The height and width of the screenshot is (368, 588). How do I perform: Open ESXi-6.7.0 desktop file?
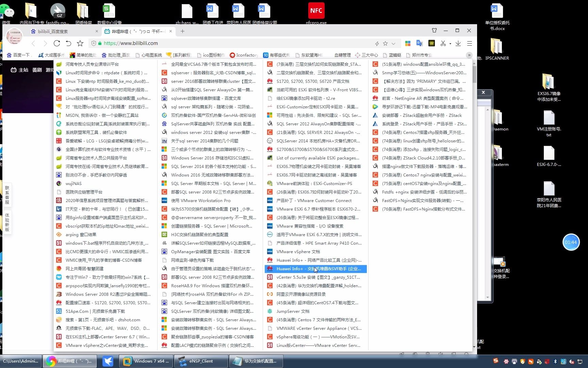(549, 156)
